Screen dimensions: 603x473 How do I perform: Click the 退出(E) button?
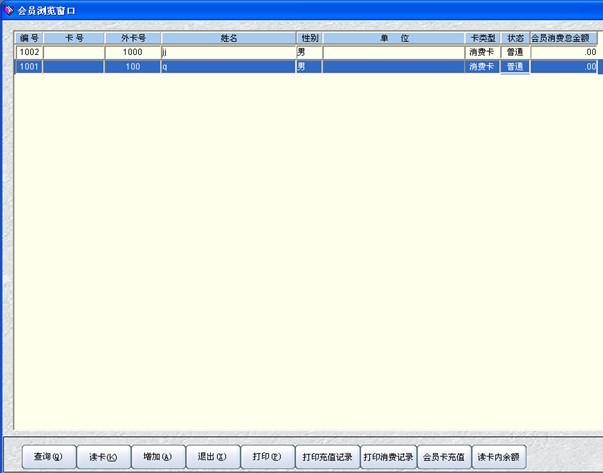point(213,457)
